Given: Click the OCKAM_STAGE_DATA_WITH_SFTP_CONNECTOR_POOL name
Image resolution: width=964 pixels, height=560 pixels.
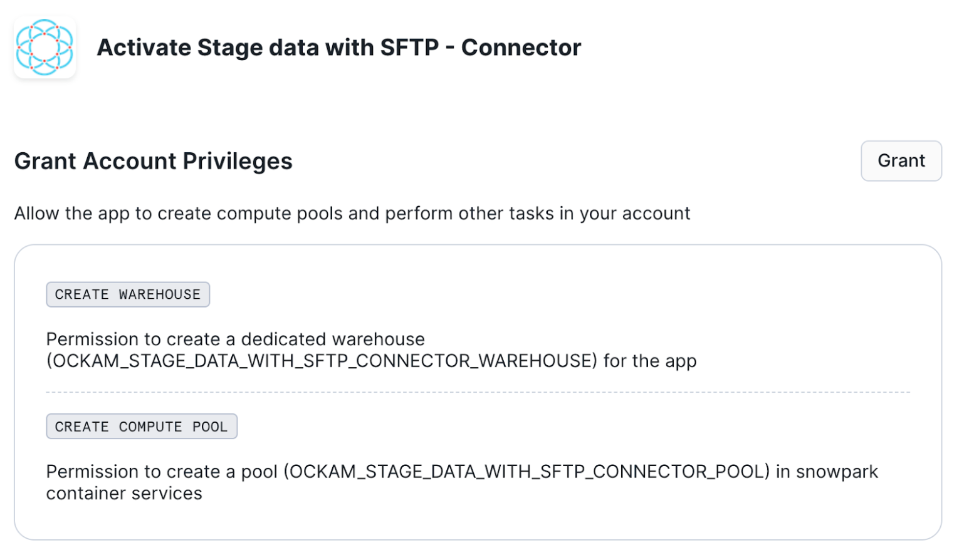Looking at the screenshot, I should pos(527,472).
